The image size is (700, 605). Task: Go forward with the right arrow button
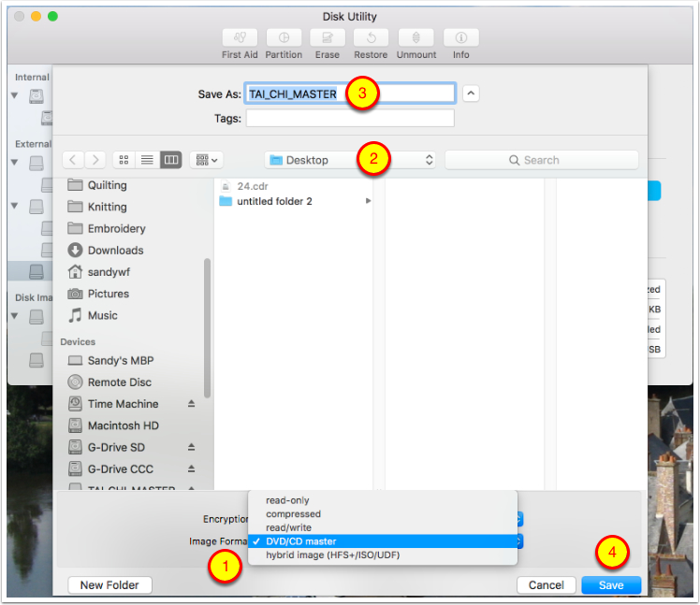(95, 160)
